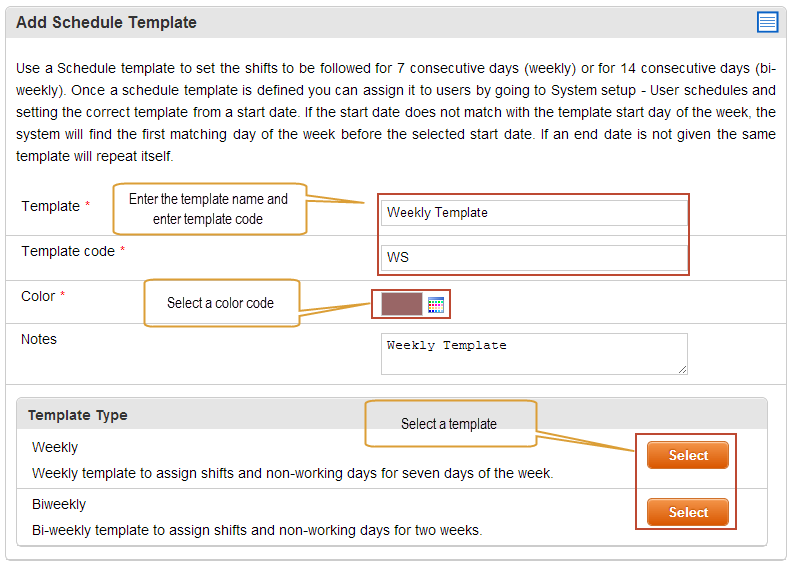Image resolution: width=790 pixels, height=565 pixels.
Task: Click the 'Select a template' callout
Action: click(450, 424)
